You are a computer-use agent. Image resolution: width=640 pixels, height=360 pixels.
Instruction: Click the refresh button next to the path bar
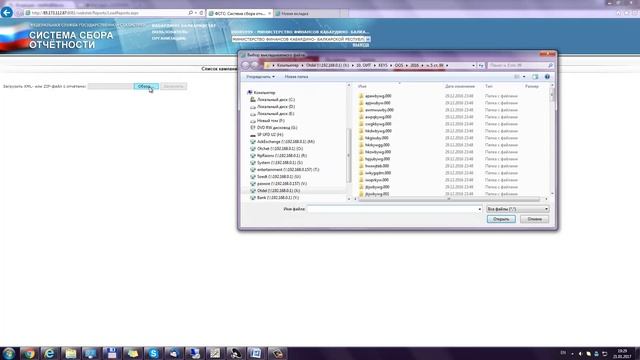click(x=481, y=65)
